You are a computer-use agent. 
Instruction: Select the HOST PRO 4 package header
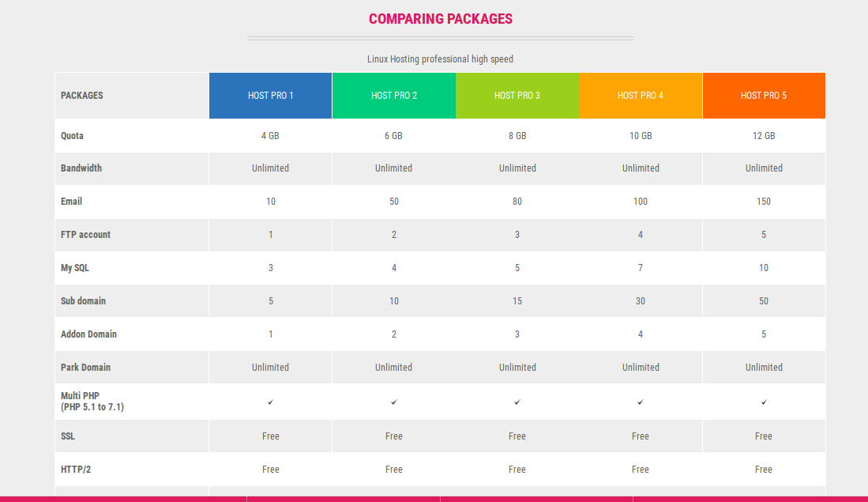(x=641, y=96)
